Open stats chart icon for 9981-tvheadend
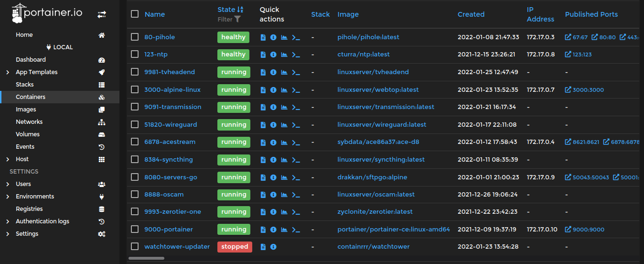 (x=284, y=72)
